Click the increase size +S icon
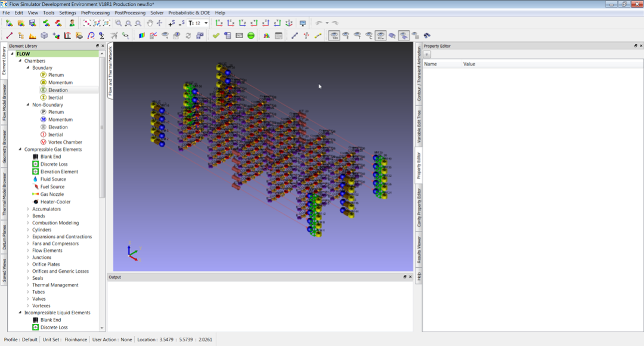 171,23
